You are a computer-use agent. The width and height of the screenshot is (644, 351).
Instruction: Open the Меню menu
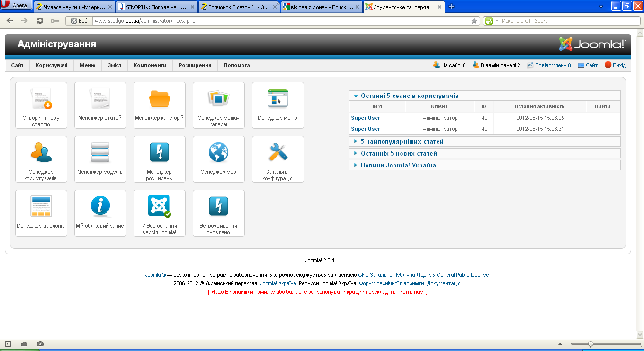pyautogui.click(x=88, y=65)
